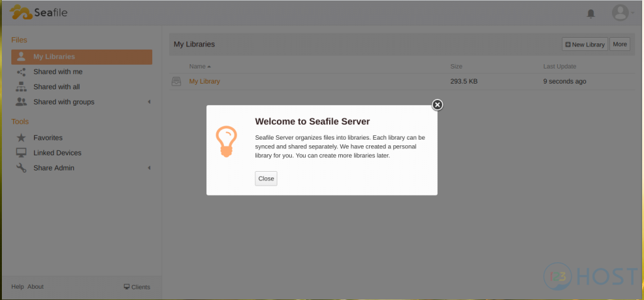This screenshot has height=300, width=644.
Task: Click the Favorites star icon
Action: click(x=21, y=138)
